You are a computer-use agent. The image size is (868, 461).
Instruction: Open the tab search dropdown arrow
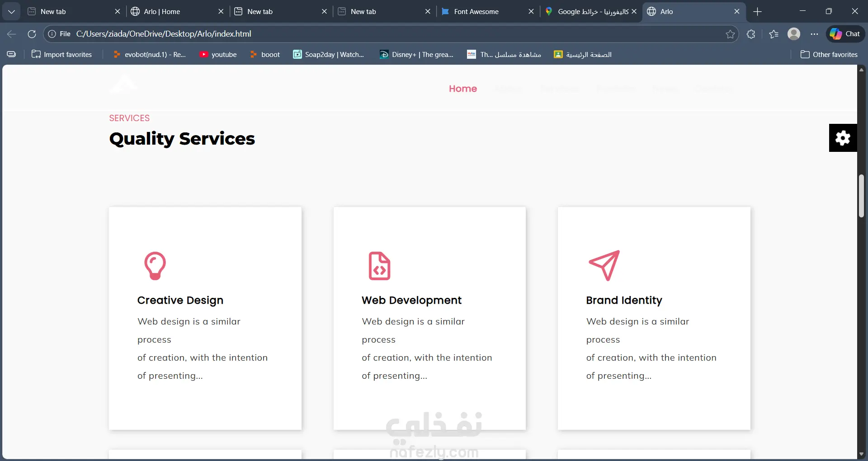pos(11,11)
